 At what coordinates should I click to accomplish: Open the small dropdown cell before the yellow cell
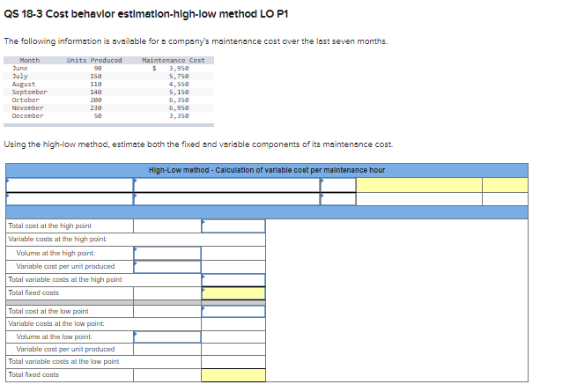pyautogui.click(x=338, y=185)
